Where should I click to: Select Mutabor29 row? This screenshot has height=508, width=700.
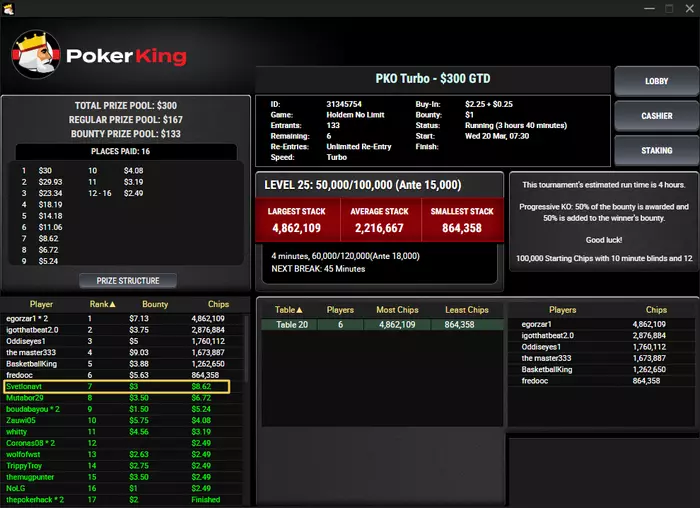123,398
